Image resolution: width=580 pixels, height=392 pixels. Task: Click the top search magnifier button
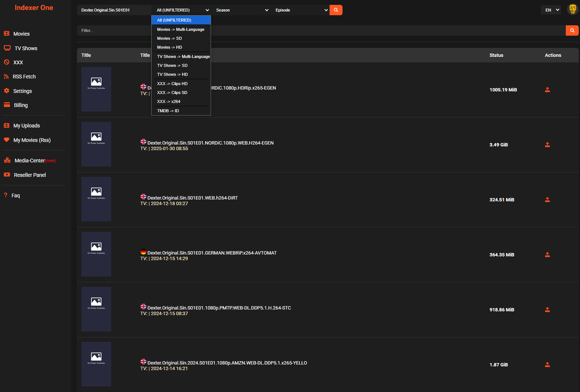336,10
